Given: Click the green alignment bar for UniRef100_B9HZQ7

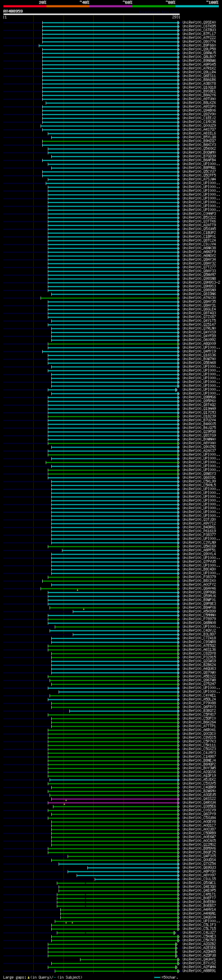Looking at the screenshot, I should (x=110, y=141).
